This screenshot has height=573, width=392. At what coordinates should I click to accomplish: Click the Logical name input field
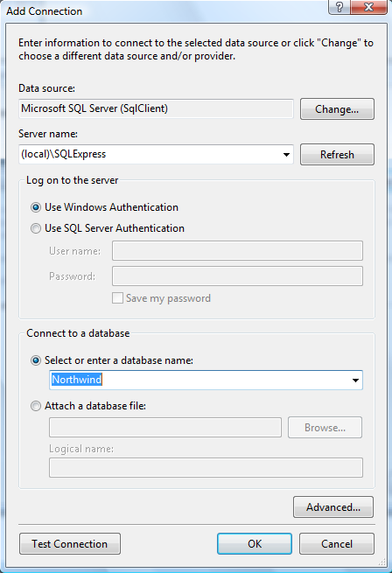click(206, 467)
